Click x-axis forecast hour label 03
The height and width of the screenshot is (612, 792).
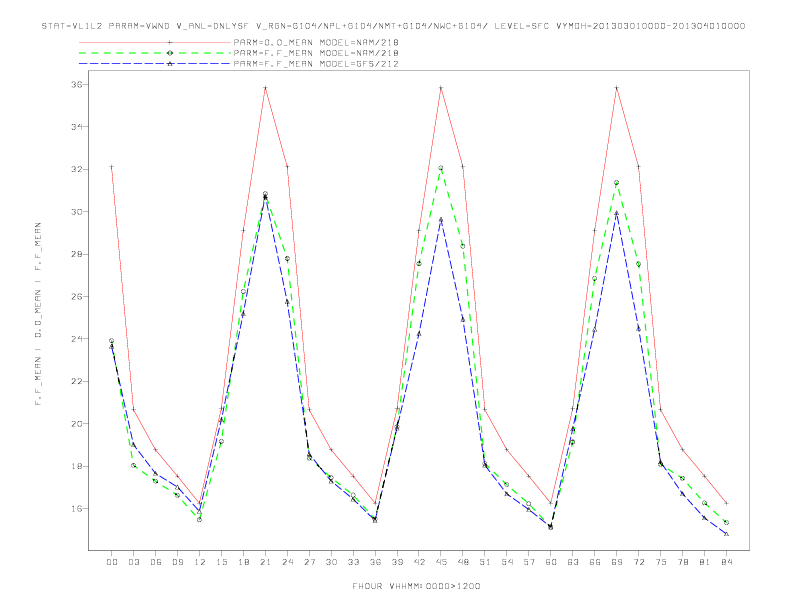point(133,562)
